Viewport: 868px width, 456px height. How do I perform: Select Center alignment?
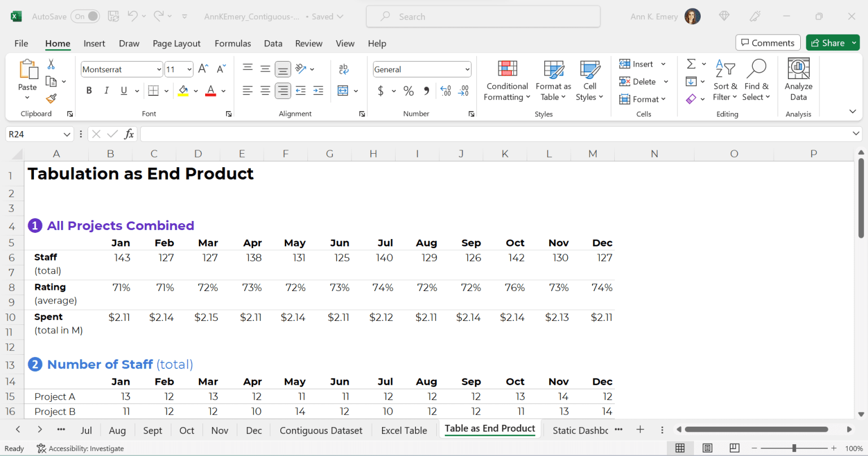click(x=265, y=90)
